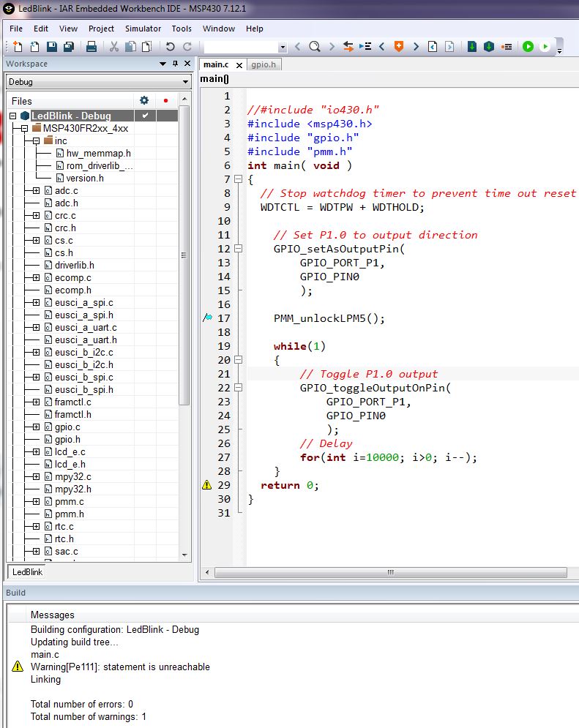The image size is (579, 728).
Task: Click the Find Next right arrow
Action: [x=332, y=46]
